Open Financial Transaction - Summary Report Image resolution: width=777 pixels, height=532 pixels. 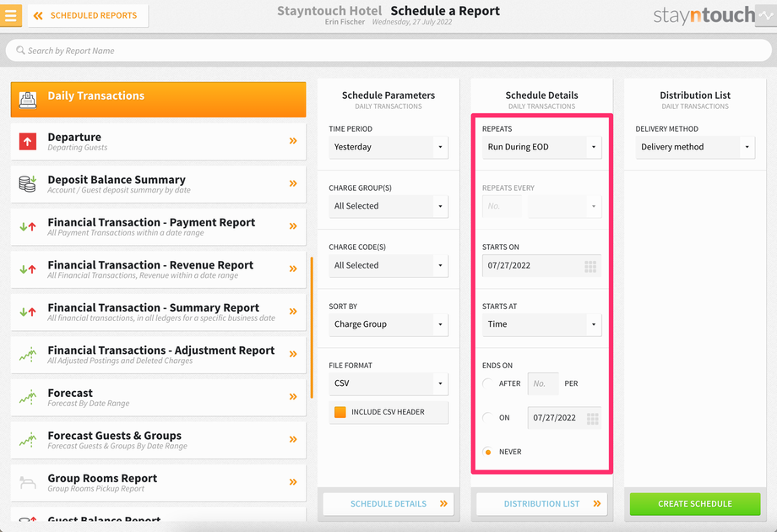(159, 312)
